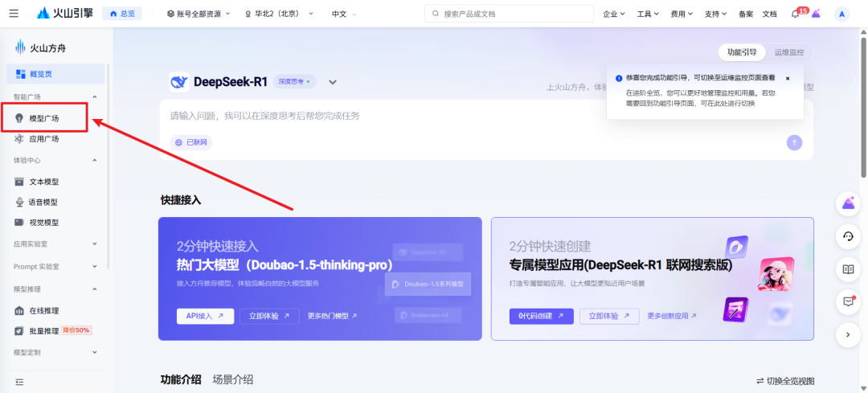Screen dimensions: 868x393
Task: Collapse the 智能广场 section
Action: coord(94,97)
